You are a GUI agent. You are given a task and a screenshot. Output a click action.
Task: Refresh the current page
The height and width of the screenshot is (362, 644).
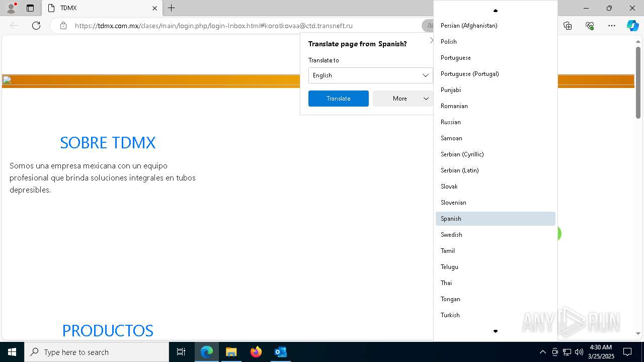[x=36, y=26]
